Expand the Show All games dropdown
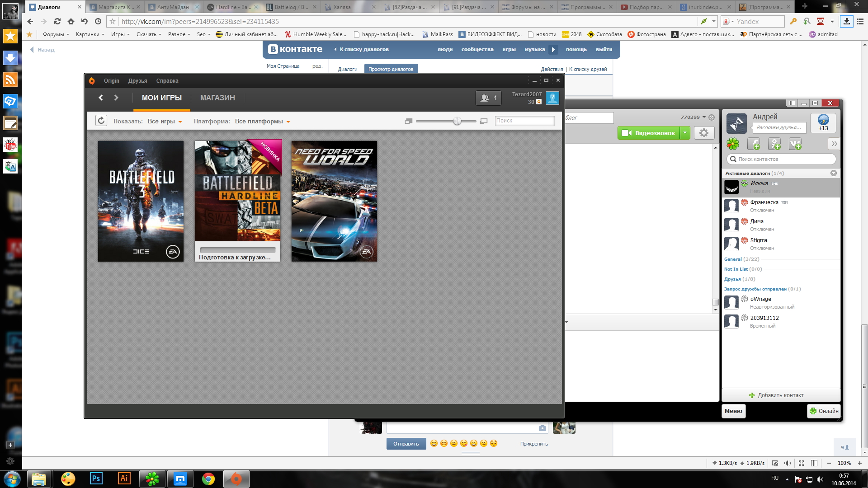This screenshot has height=488, width=868. [x=165, y=122]
